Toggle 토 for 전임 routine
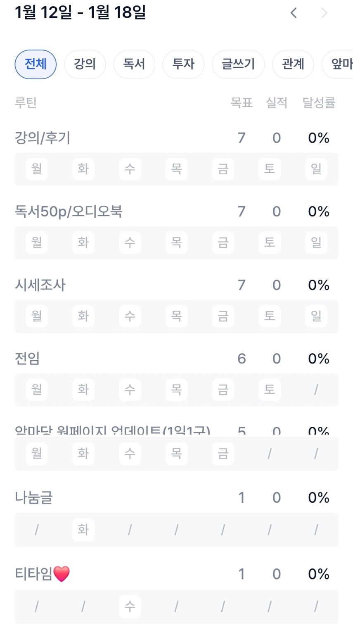Image resolution: width=353 pixels, height=644 pixels. pos(270,390)
